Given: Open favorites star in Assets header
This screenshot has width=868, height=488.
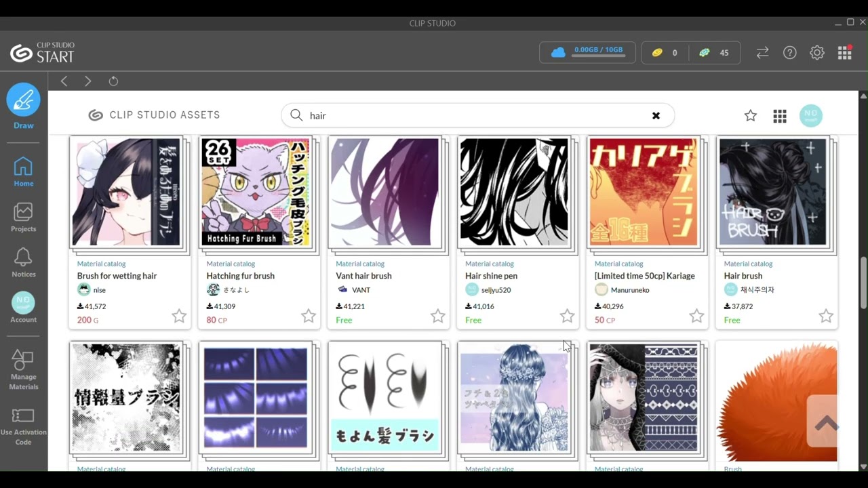Looking at the screenshot, I should pyautogui.click(x=751, y=116).
